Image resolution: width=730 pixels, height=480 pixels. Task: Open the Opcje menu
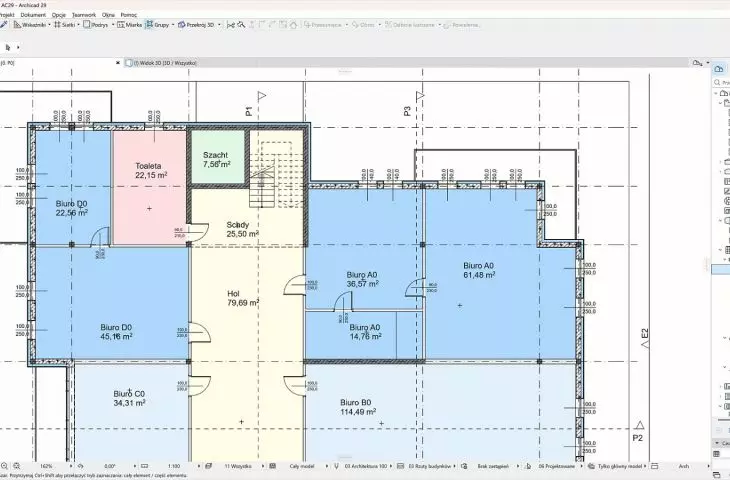[59, 15]
